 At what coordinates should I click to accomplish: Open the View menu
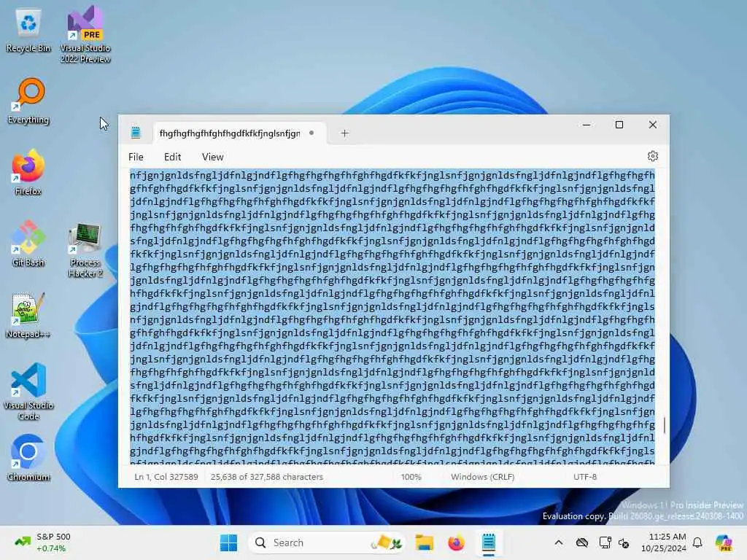click(212, 157)
